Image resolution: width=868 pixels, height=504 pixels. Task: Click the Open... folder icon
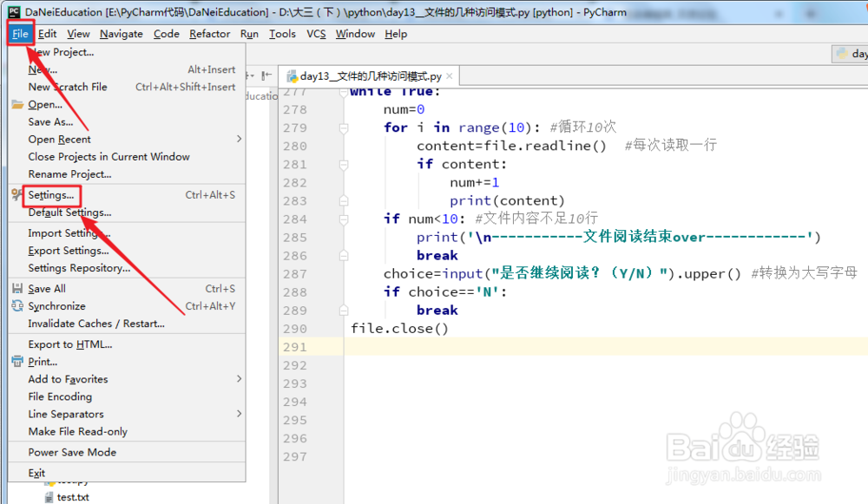pyautogui.click(x=17, y=105)
